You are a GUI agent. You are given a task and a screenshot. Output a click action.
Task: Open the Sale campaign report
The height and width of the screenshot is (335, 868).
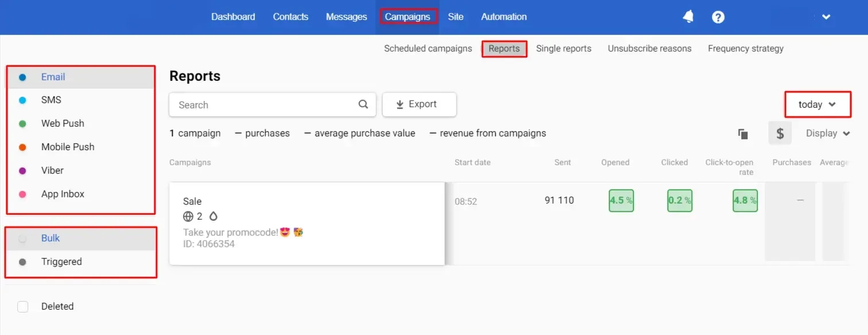coord(192,201)
